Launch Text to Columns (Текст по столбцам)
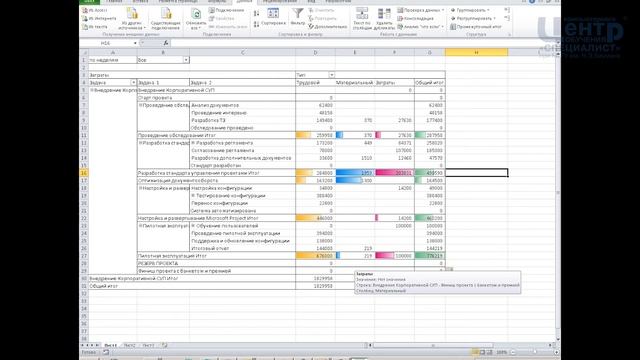The height and width of the screenshot is (360, 640). click(x=362, y=19)
